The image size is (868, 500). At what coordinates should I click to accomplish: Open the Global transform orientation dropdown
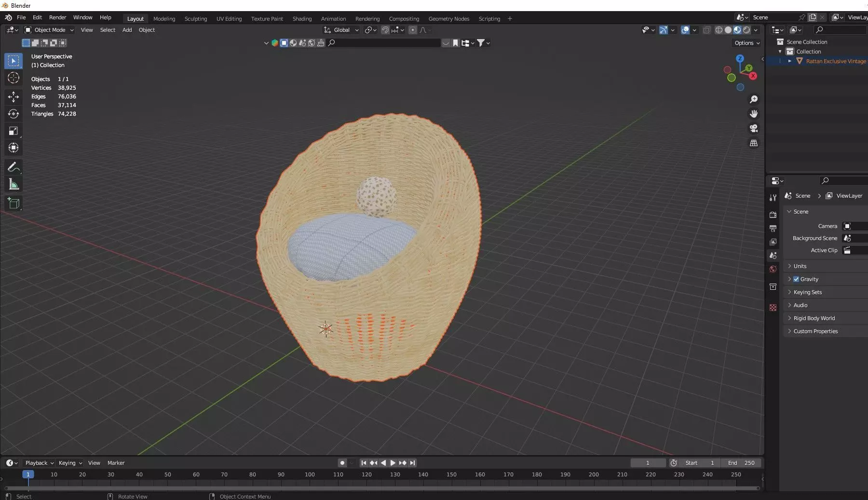[341, 30]
